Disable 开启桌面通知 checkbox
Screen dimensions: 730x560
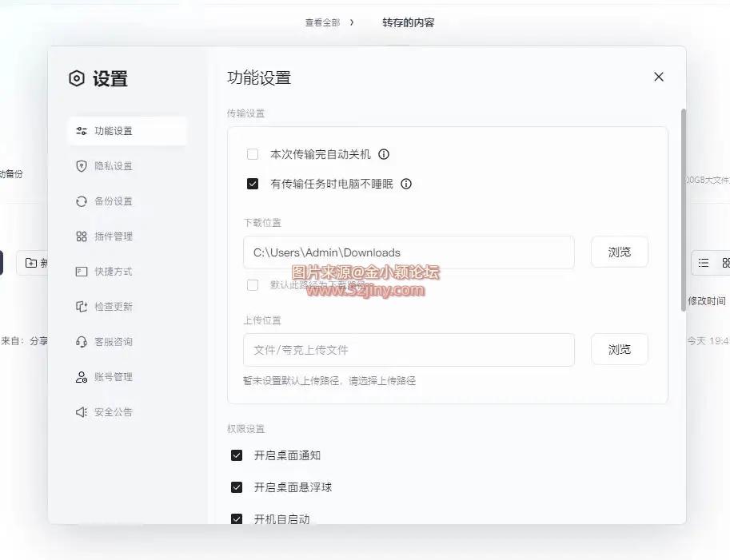click(x=237, y=455)
